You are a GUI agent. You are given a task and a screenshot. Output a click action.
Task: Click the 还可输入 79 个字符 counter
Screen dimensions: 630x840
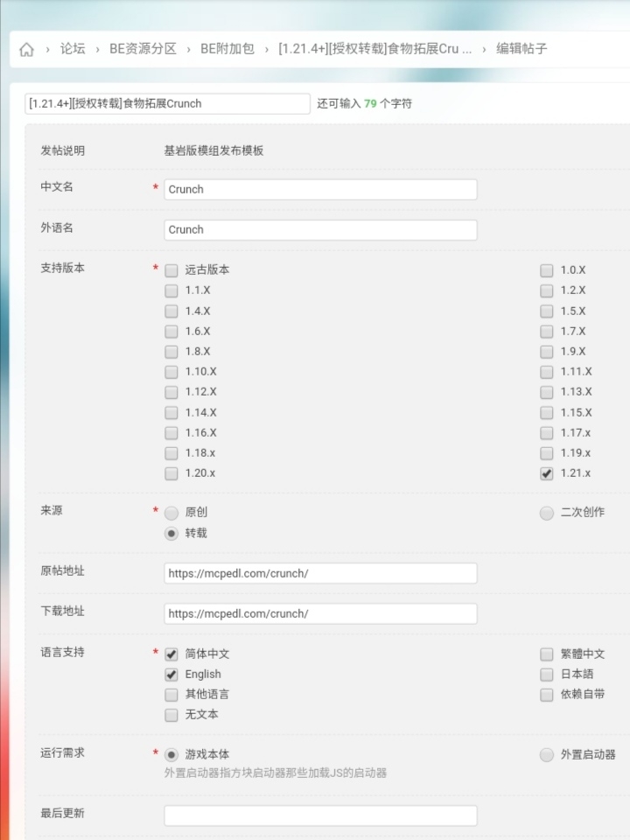[364, 104]
